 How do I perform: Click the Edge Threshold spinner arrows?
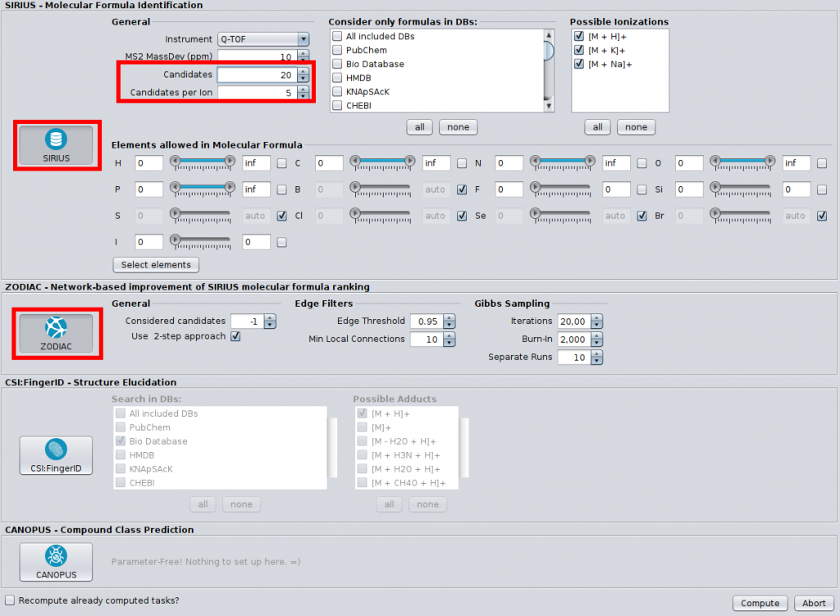[x=450, y=322]
